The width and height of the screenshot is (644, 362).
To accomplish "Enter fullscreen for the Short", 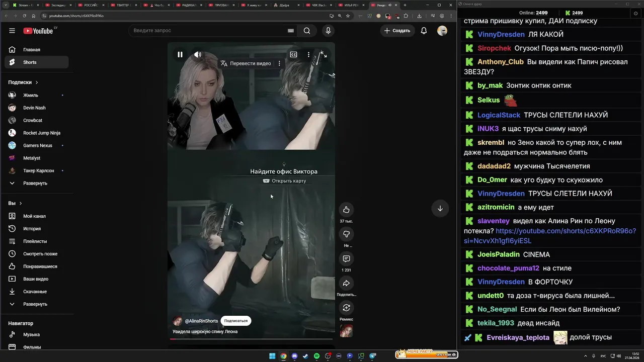I will pos(324,54).
